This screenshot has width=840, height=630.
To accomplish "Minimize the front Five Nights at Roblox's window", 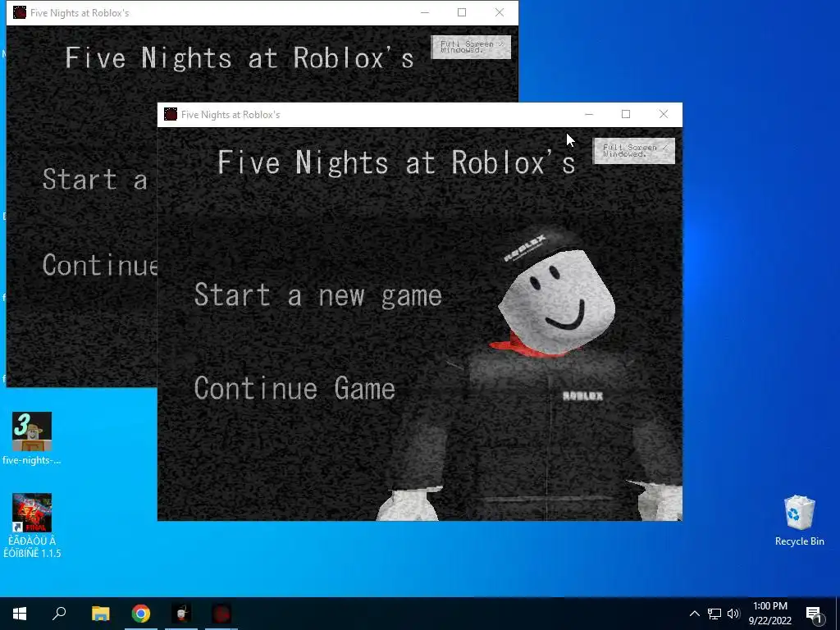I will click(589, 114).
